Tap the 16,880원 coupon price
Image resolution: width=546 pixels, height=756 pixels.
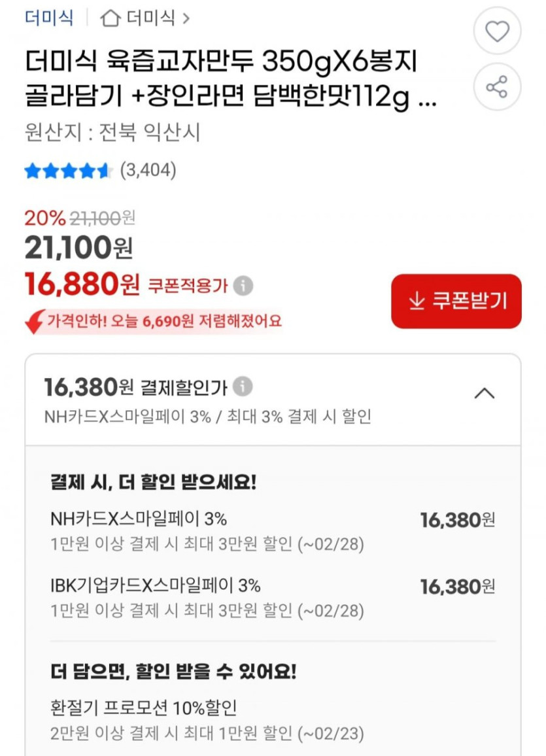pos(82,284)
